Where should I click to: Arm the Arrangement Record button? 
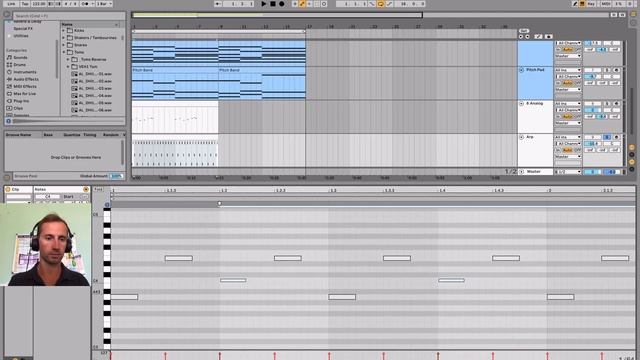[x=282, y=4]
